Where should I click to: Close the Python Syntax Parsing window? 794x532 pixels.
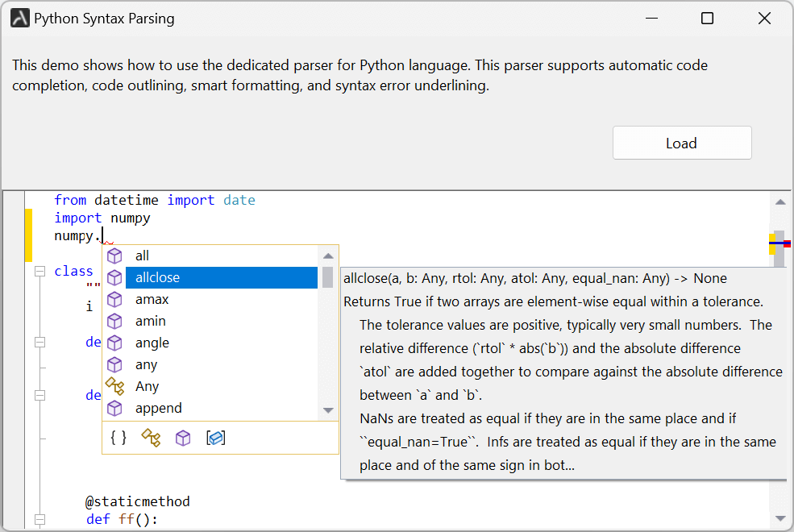click(764, 19)
